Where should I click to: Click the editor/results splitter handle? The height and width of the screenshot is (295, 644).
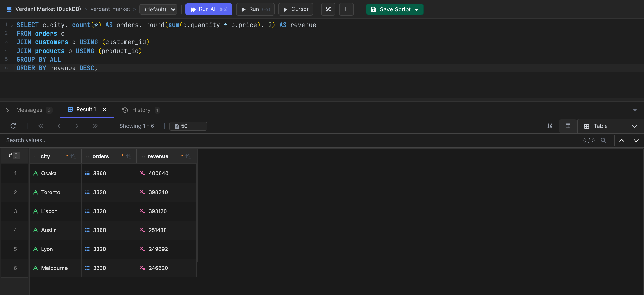pyautogui.click(x=321, y=100)
